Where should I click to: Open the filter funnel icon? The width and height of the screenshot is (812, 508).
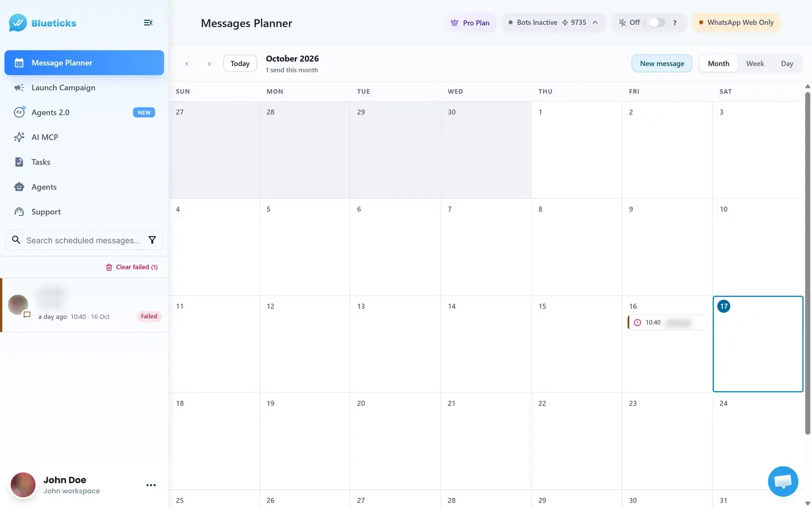(x=152, y=240)
